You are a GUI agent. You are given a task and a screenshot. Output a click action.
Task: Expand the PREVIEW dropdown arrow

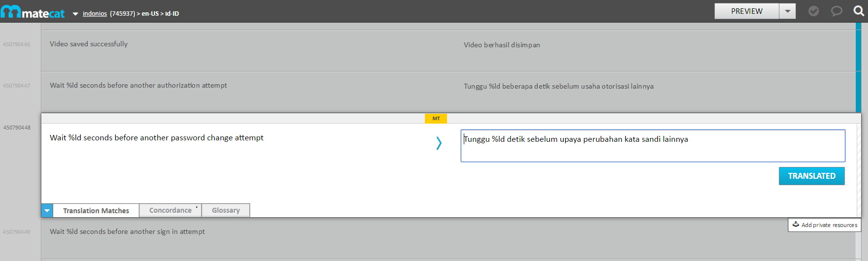pos(787,11)
